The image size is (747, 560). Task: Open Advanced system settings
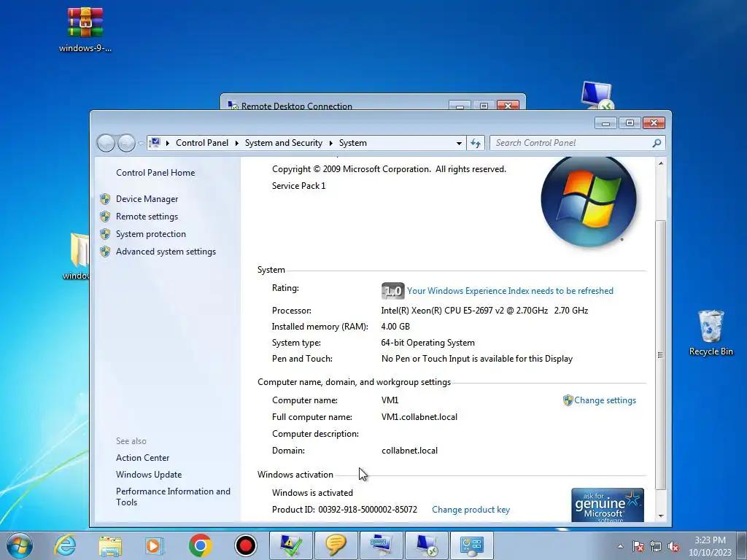pos(166,252)
